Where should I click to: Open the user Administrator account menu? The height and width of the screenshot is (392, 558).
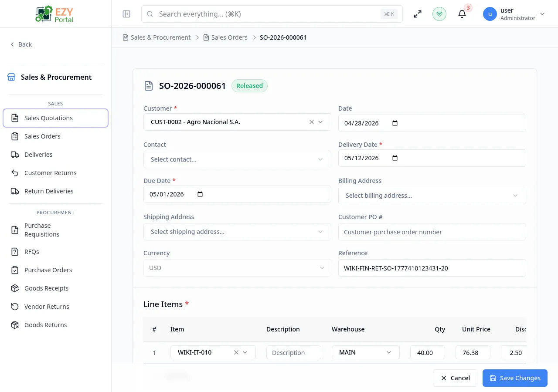click(514, 14)
